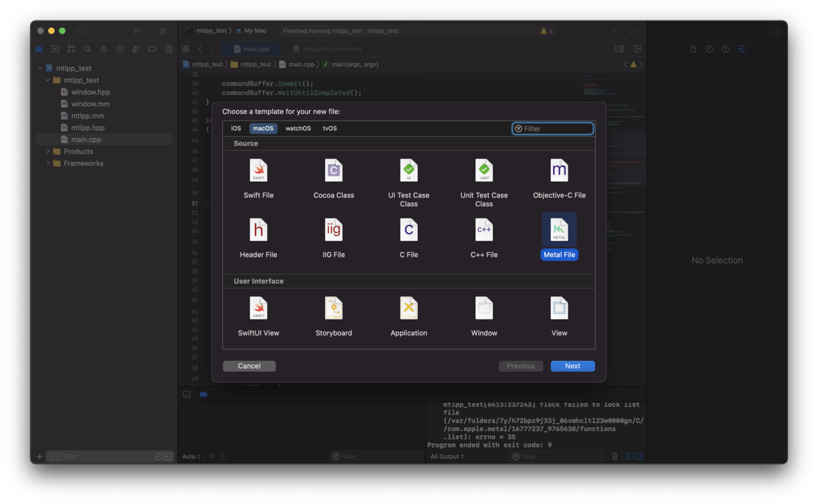Expand the Frameworks folder

[48, 163]
